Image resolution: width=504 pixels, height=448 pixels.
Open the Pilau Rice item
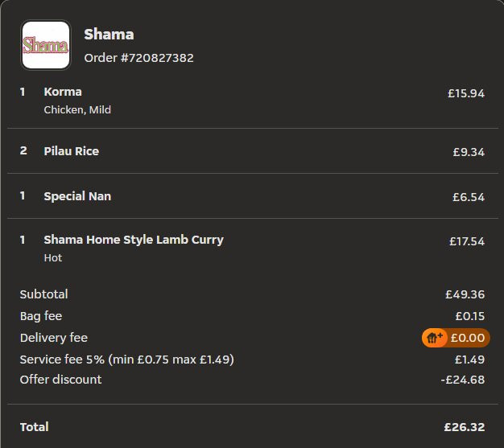coord(72,151)
